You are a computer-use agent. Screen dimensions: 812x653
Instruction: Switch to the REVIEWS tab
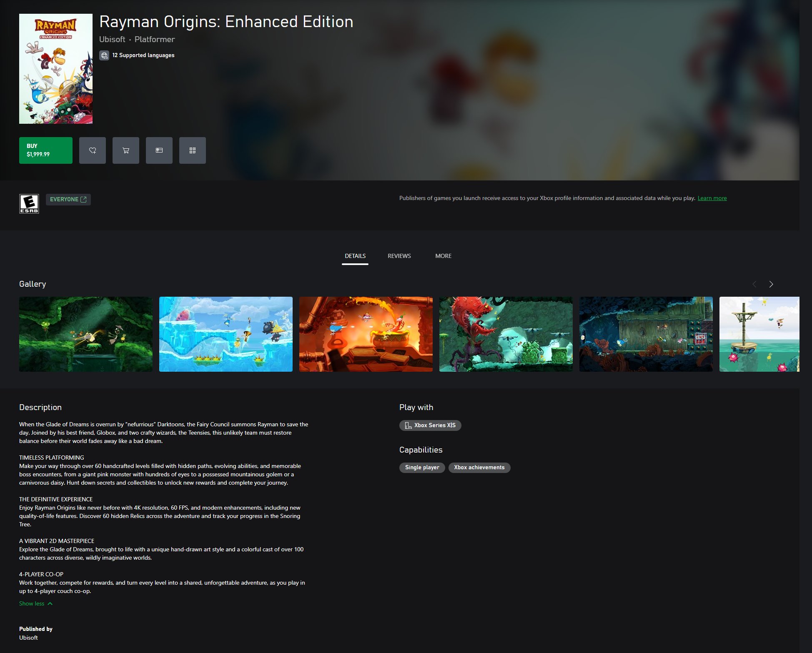coord(399,256)
